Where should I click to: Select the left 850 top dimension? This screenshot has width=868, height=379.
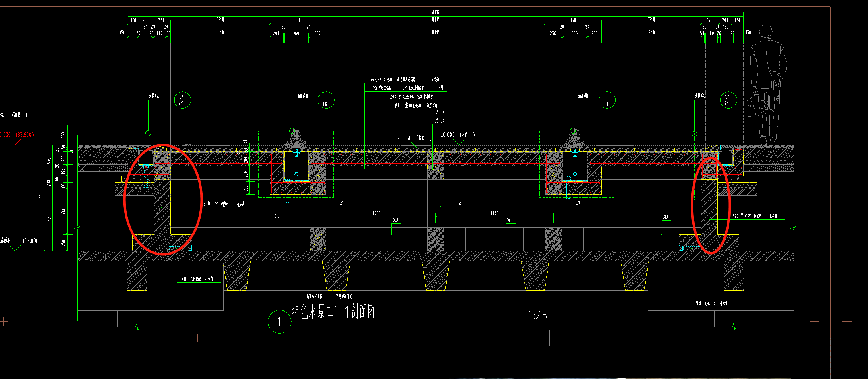[x=298, y=20]
